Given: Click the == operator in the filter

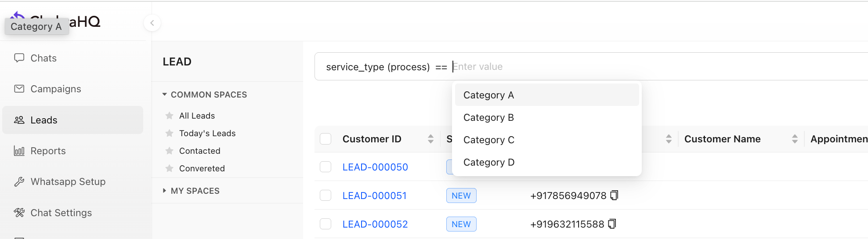Looking at the screenshot, I should click(x=441, y=67).
